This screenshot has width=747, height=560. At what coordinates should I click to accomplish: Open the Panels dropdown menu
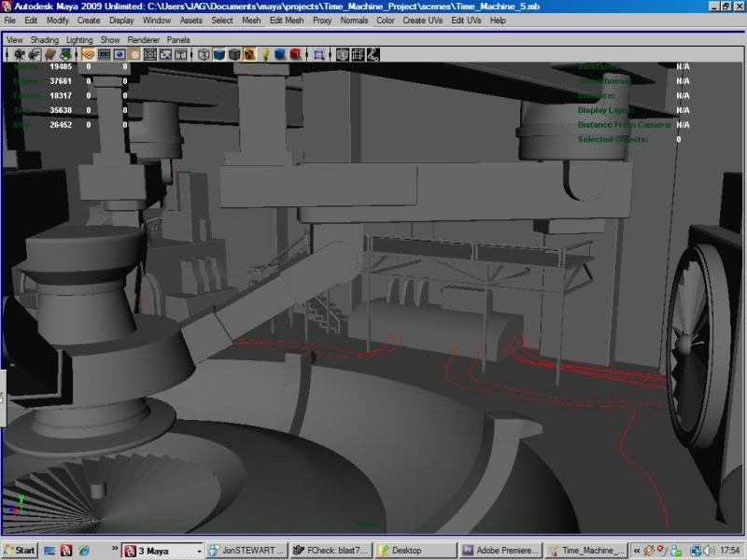point(177,40)
